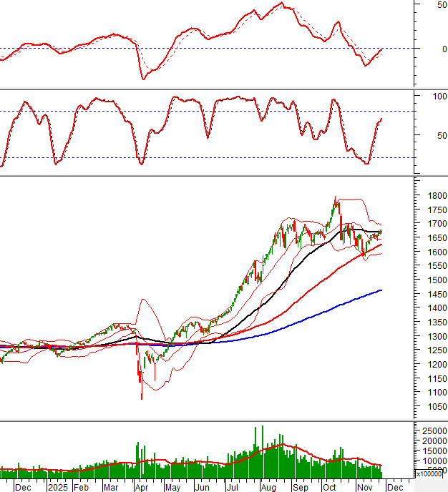This screenshot has height=492, width=448.
Task: Click the 10000 volume axis label
Action: pyautogui.click(x=432, y=452)
